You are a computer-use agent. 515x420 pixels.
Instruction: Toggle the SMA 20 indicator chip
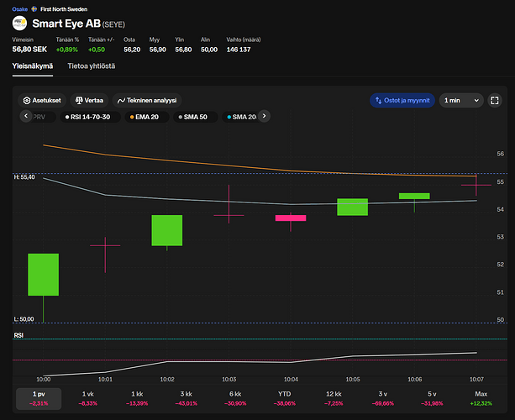[x=241, y=117]
